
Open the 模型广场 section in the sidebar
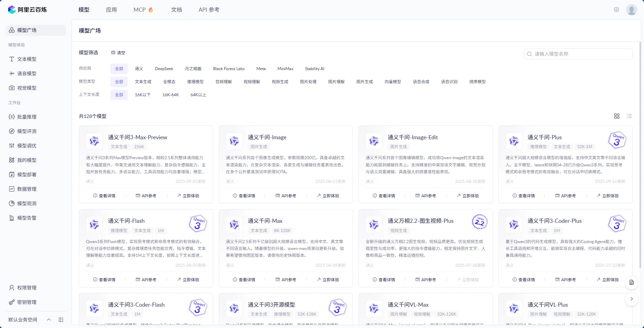[26, 30]
